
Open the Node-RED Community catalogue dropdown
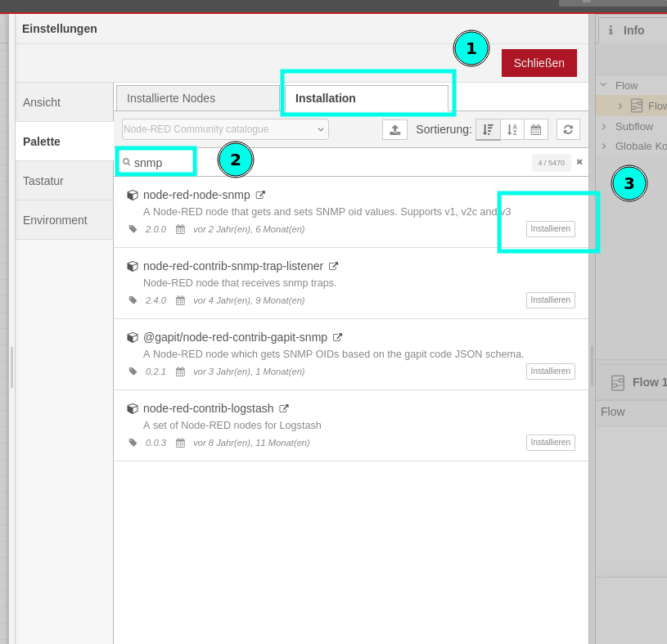225,129
